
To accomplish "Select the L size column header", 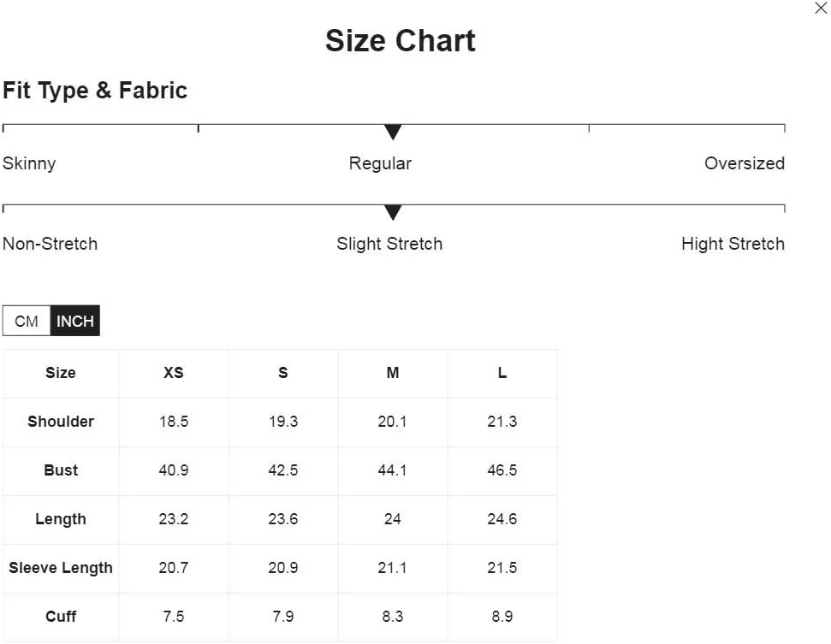I will (x=502, y=373).
